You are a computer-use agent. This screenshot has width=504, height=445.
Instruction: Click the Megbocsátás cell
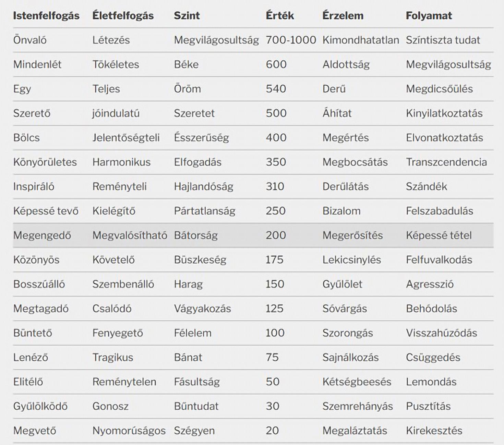point(355,162)
